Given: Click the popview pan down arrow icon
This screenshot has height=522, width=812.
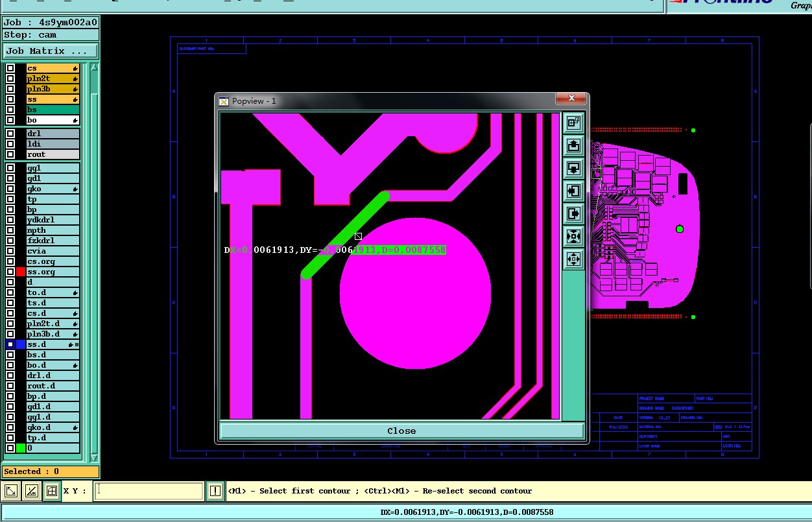Looking at the screenshot, I should click(x=573, y=168).
